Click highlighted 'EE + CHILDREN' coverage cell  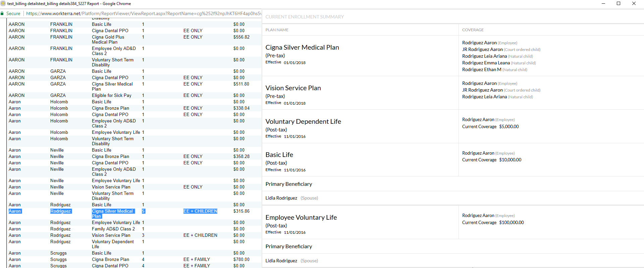(x=200, y=211)
